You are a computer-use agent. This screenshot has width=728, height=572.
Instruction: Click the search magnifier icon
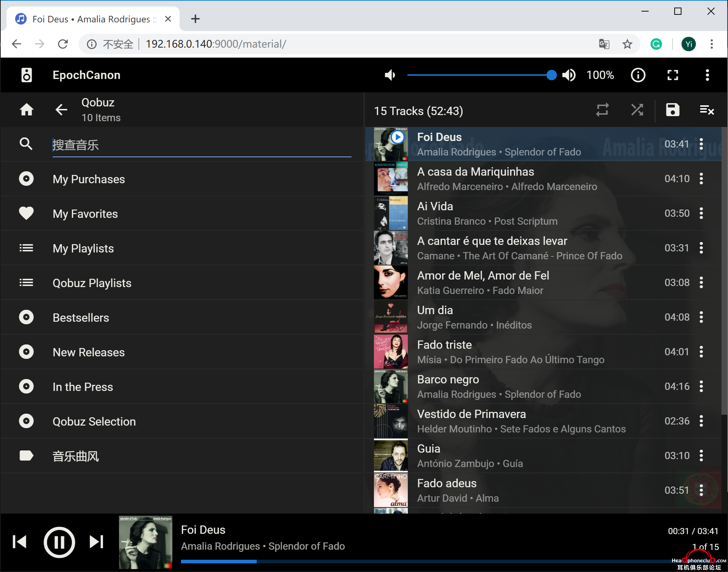26,144
